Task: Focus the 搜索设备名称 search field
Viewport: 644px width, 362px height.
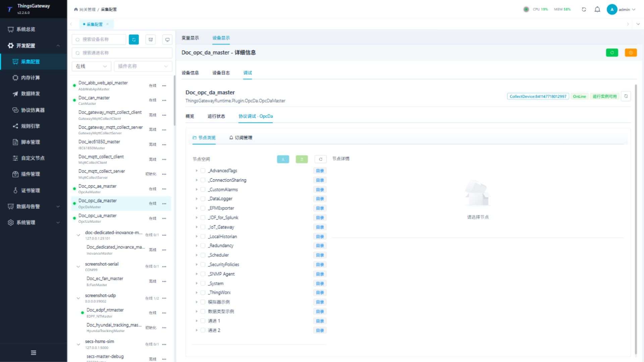Action: pos(99,40)
